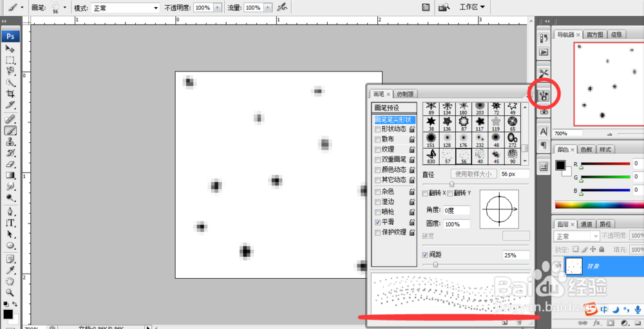Expand the 流量 slider arrow

pos(268,7)
